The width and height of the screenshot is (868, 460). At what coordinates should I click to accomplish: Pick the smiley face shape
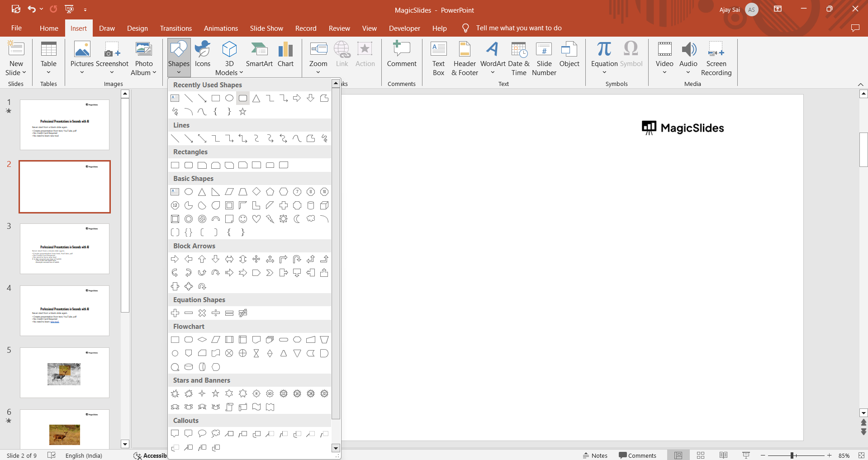[243, 219]
